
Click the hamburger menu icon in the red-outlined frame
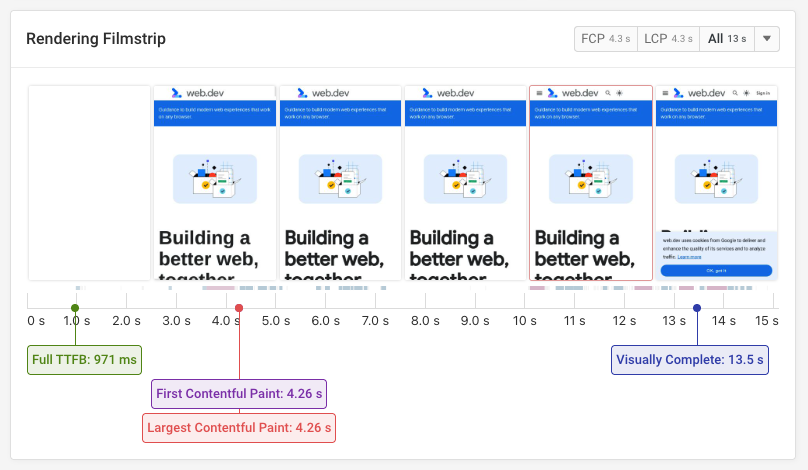[x=539, y=92]
